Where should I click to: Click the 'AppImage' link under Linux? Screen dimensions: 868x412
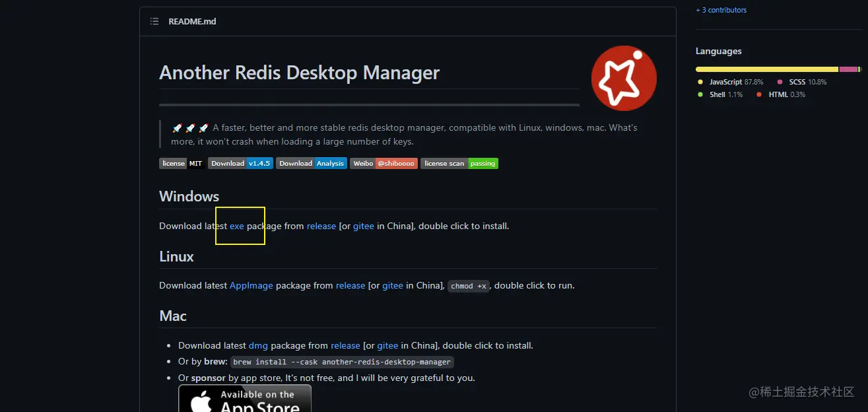(x=251, y=286)
